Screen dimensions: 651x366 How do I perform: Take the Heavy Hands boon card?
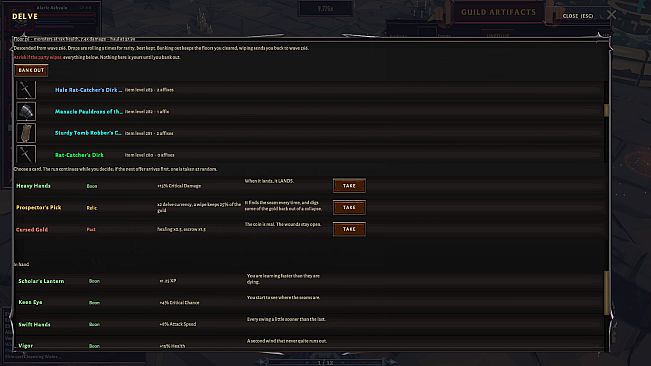click(x=349, y=185)
